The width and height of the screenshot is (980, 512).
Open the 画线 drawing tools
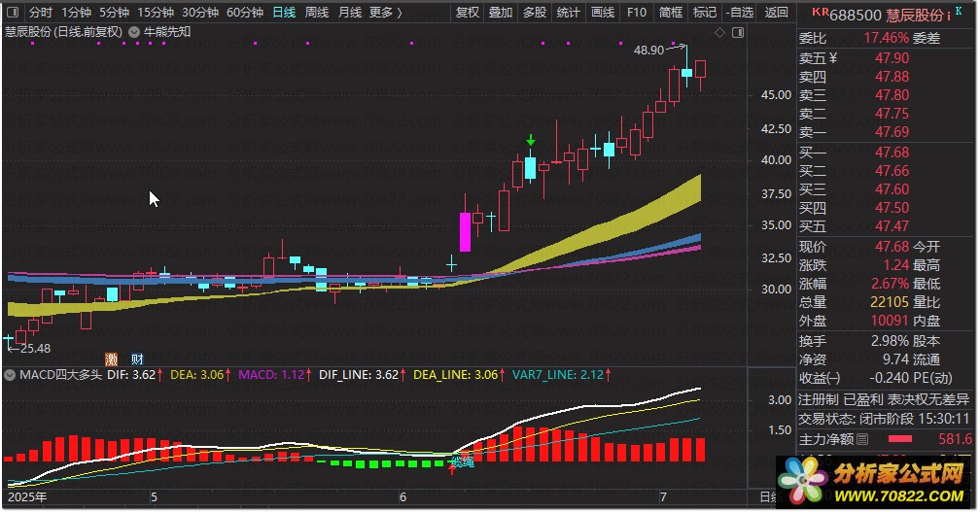coord(603,12)
